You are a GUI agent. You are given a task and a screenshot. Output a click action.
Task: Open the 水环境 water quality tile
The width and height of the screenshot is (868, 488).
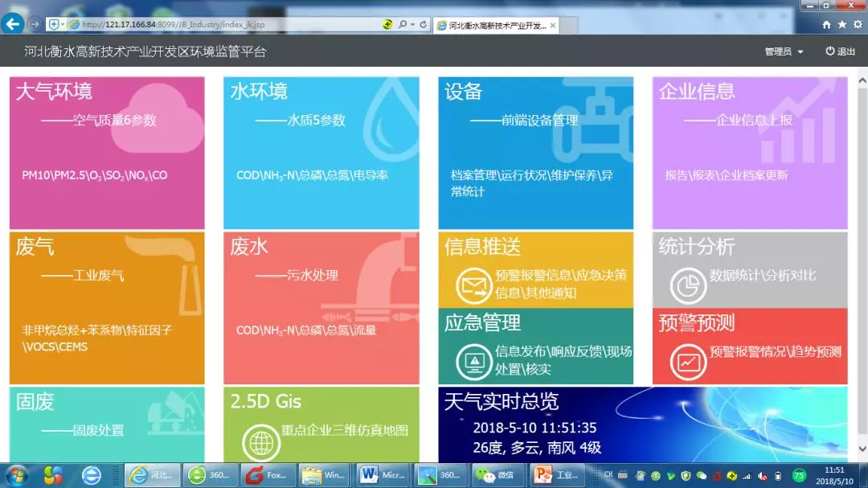(321, 153)
